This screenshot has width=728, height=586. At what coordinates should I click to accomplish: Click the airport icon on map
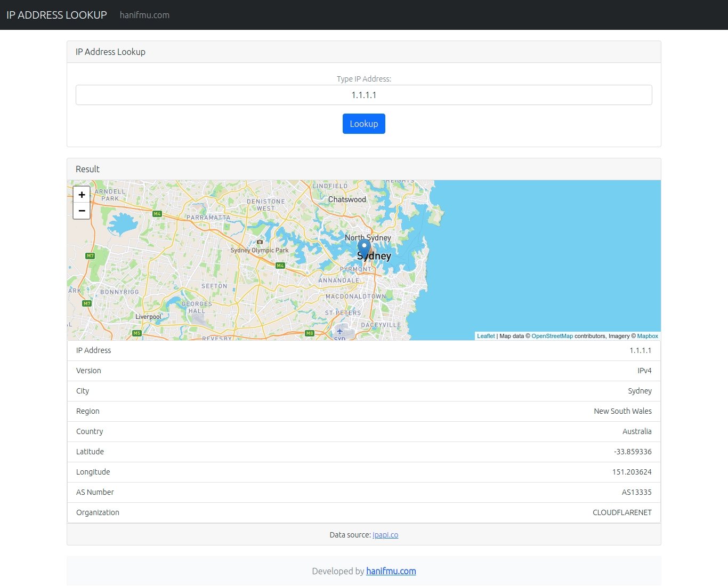coord(339,331)
